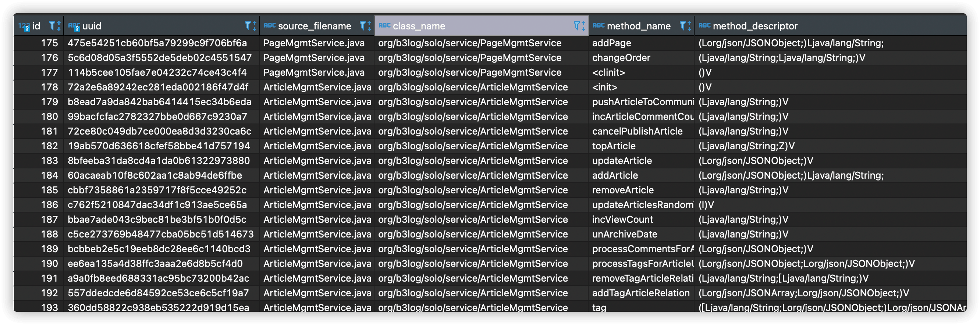Click descriptor (Ljava/lang/String;Z)V
The width and height of the screenshot is (980, 325).
tap(746, 146)
